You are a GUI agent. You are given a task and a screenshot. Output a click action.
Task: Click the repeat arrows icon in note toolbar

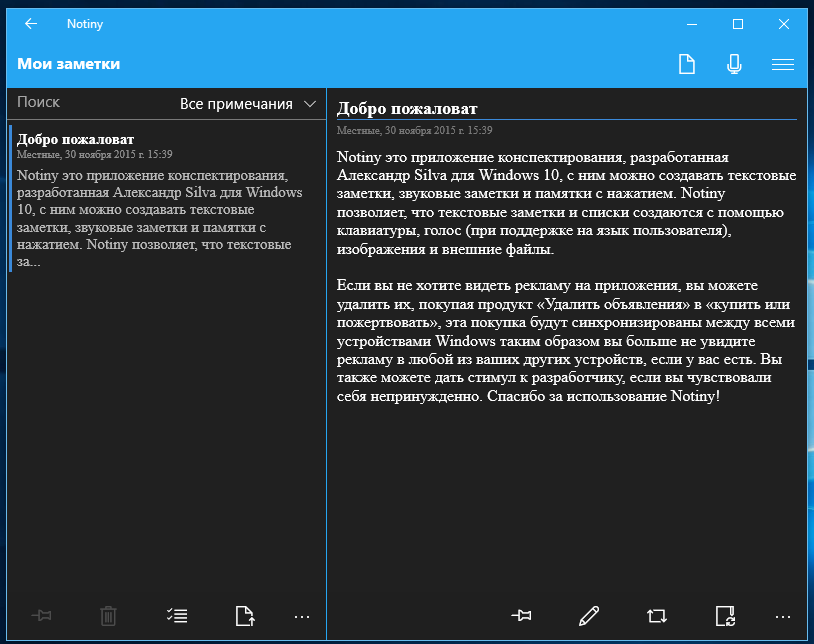pyautogui.click(x=657, y=616)
